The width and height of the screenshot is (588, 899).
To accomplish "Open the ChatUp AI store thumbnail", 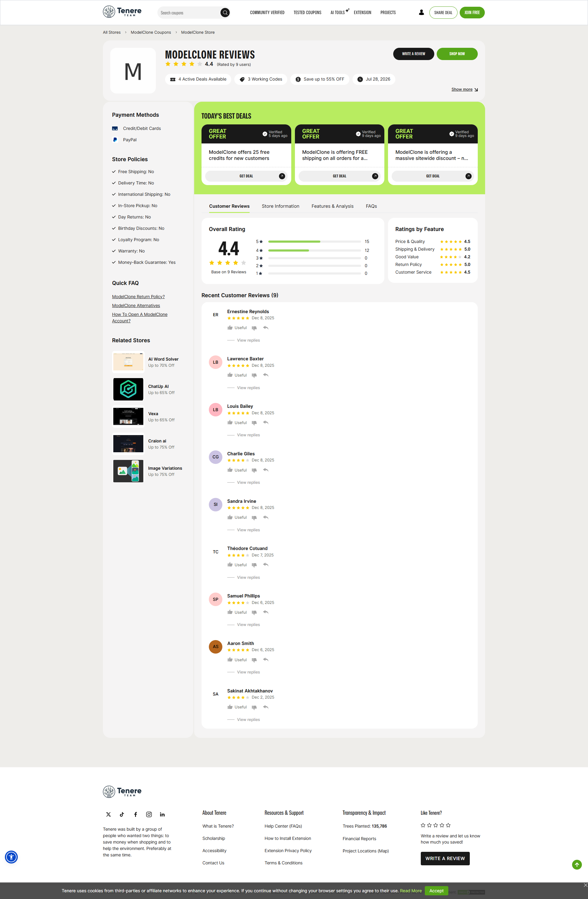I will [128, 389].
